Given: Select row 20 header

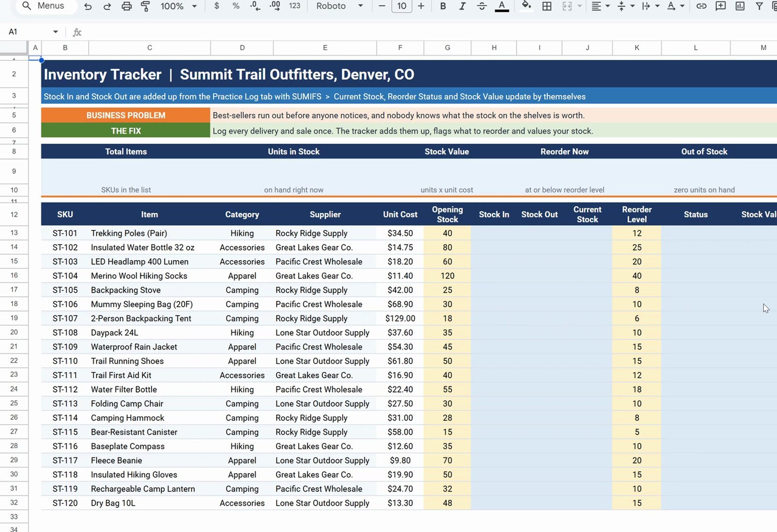Looking at the screenshot, I should [x=14, y=332].
